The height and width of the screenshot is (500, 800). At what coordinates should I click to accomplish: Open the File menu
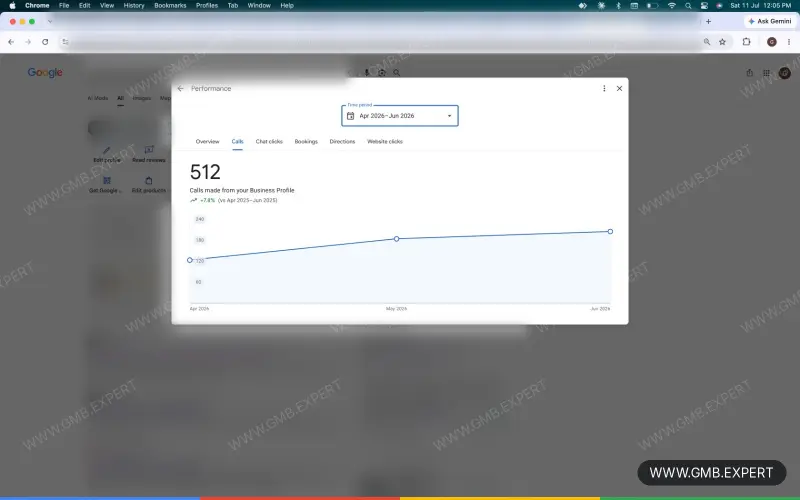point(64,6)
